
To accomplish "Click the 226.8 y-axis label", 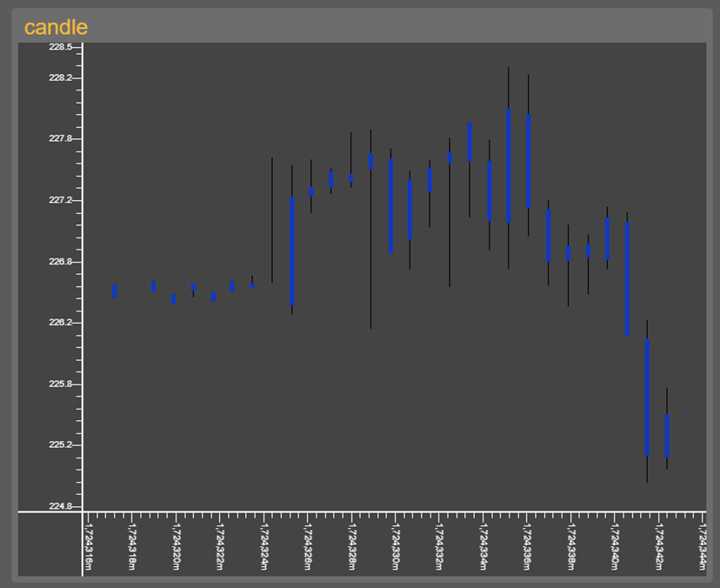I will tap(61, 262).
